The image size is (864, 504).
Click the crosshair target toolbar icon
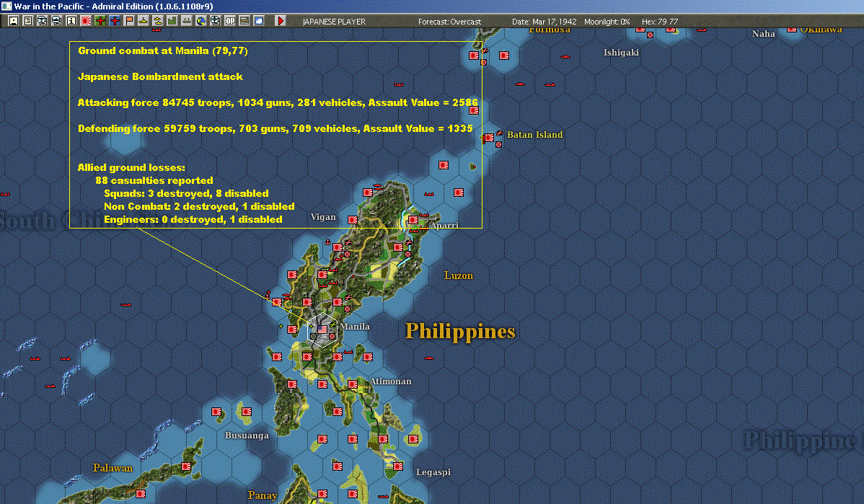click(215, 21)
